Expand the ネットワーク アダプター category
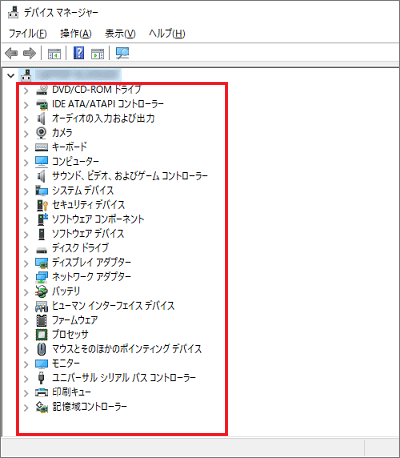The height and width of the screenshot is (458, 400). click(26, 278)
